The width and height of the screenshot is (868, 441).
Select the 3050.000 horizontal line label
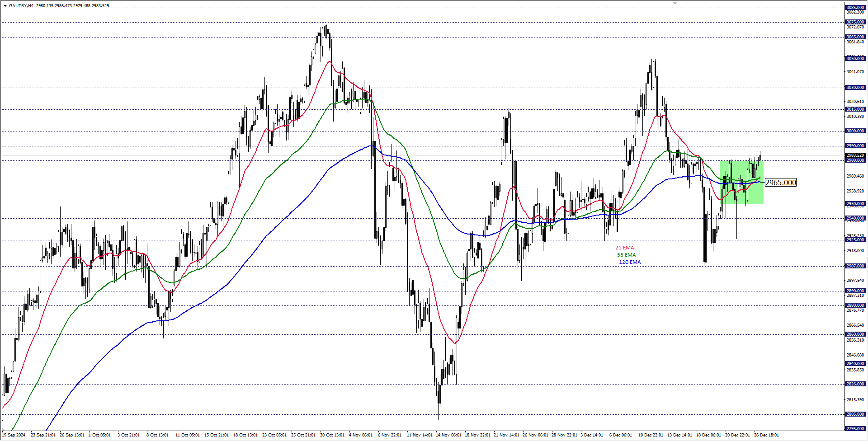pos(855,59)
